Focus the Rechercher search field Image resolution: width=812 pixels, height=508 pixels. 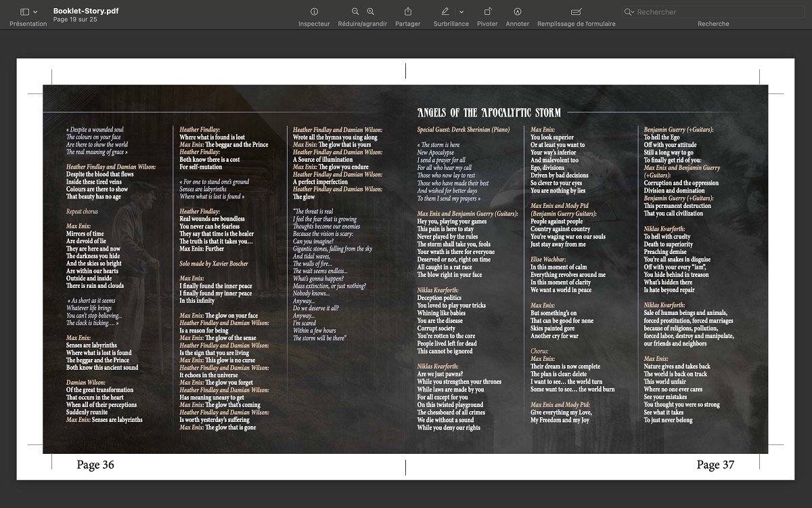(x=713, y=12)
